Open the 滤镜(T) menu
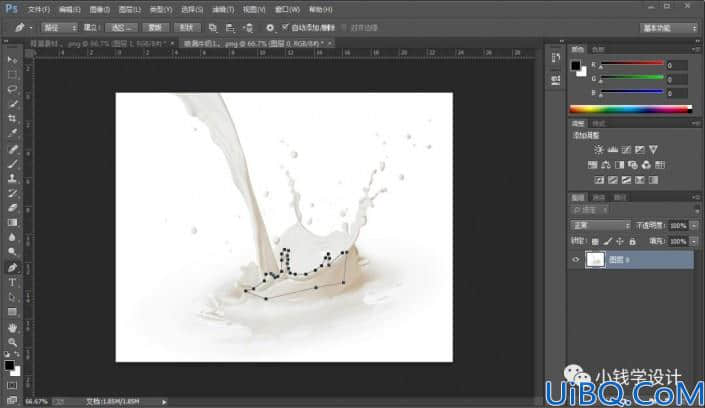 (223, 9)
